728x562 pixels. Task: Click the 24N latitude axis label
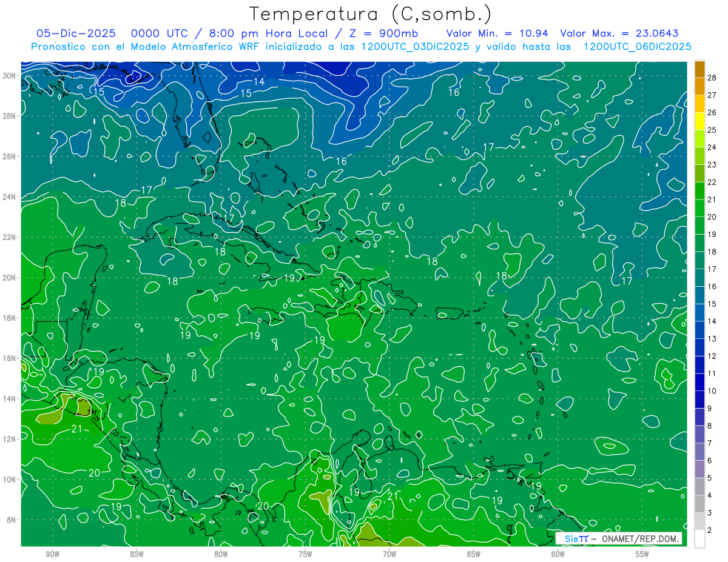point(10,196)
